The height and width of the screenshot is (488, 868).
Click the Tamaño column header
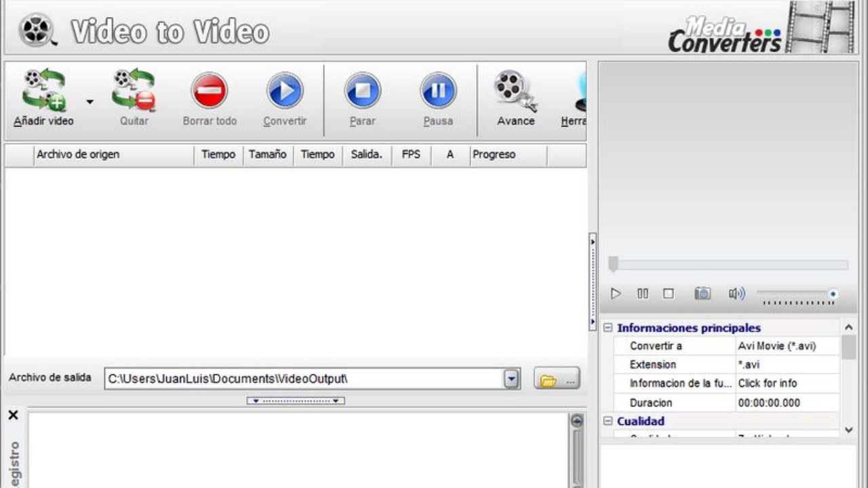[268, 155]
